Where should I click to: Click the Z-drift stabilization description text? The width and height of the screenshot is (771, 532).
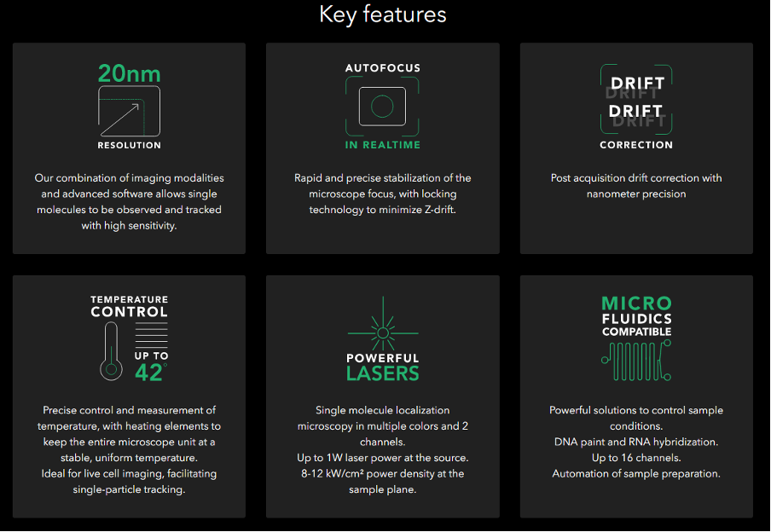pyautogui.click(x=382, y=194)
